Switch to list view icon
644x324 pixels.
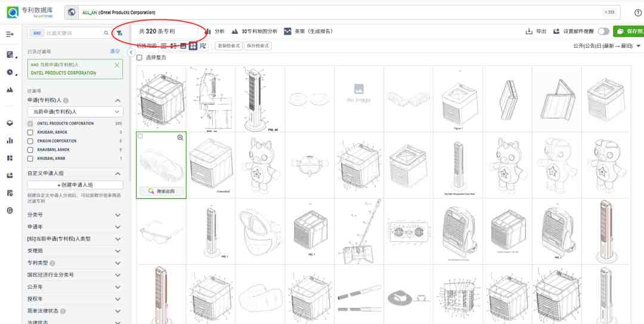[x=163, y=45]
